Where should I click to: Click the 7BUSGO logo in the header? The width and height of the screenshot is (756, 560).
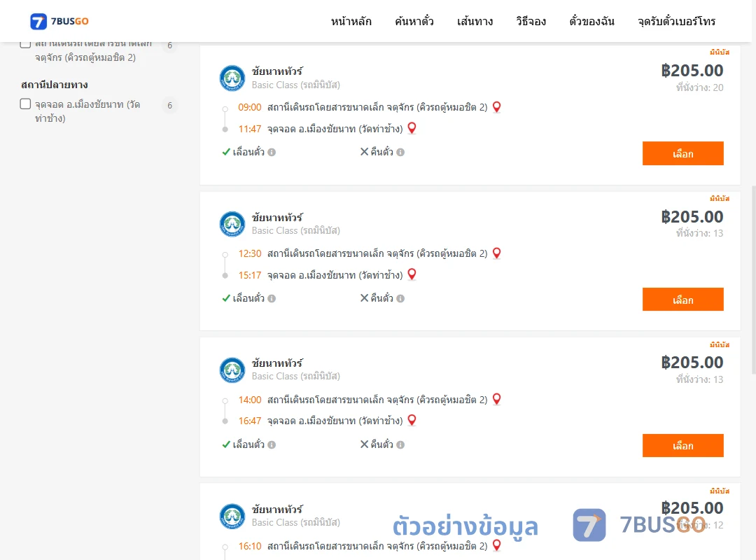pyautogui.click(x=59, y=21)
